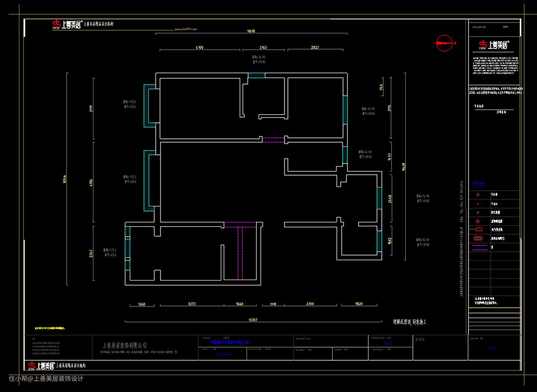Select the red rectangle legend symbol
The height and width of the screenshot is (392, 537).
[479, 229]
